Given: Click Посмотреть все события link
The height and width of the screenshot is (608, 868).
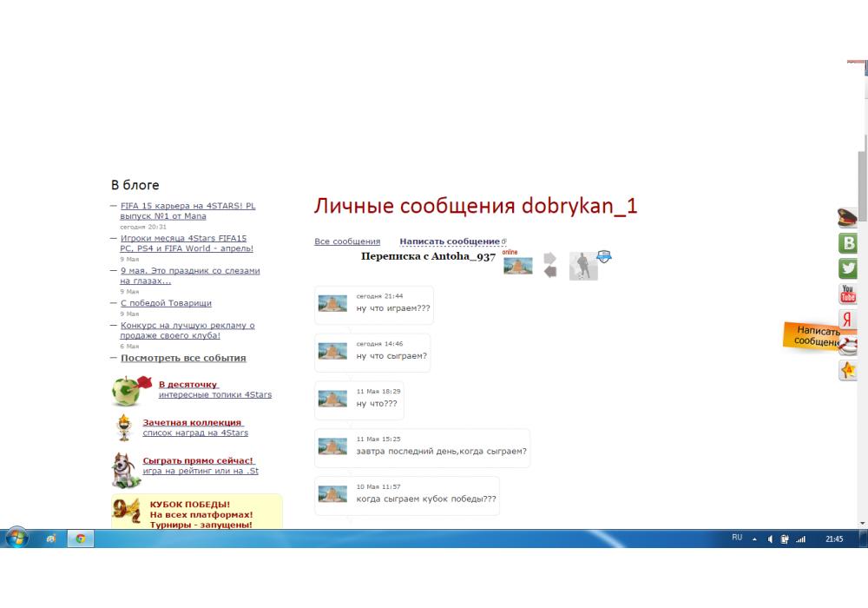Looking at the screenshot, I should tap(183, 358).
